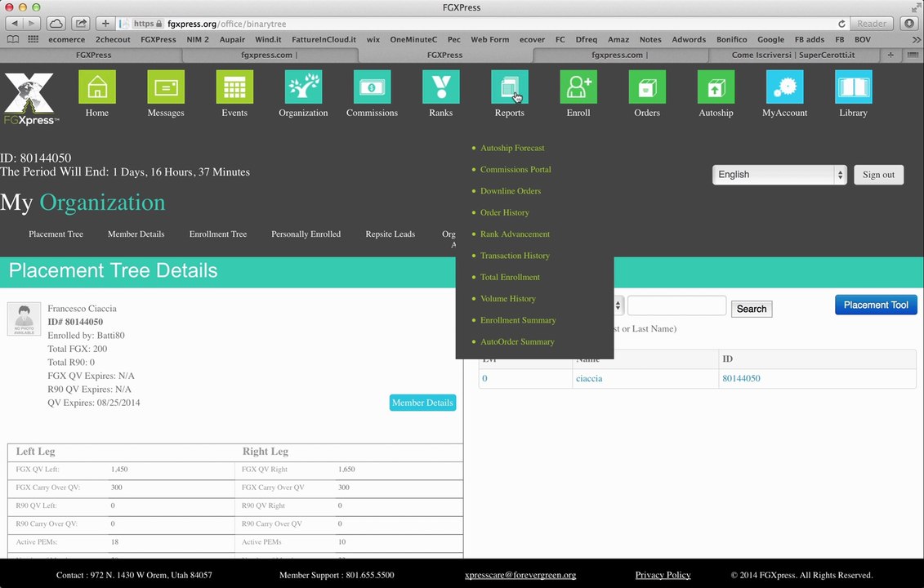Screen dimensions: 924x588
Task: Click the Safari Reader button
Action: (x=872, y=24)
